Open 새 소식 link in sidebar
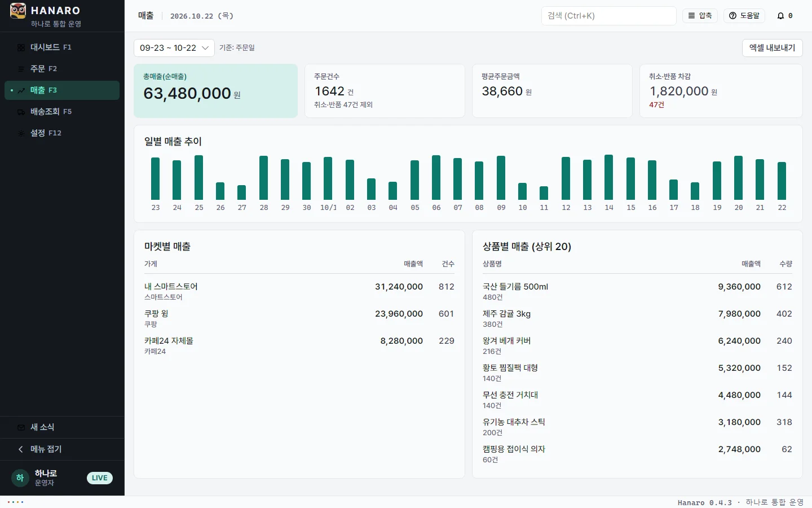The height and width of the screenshot is (508, 812). pos(62,427)
